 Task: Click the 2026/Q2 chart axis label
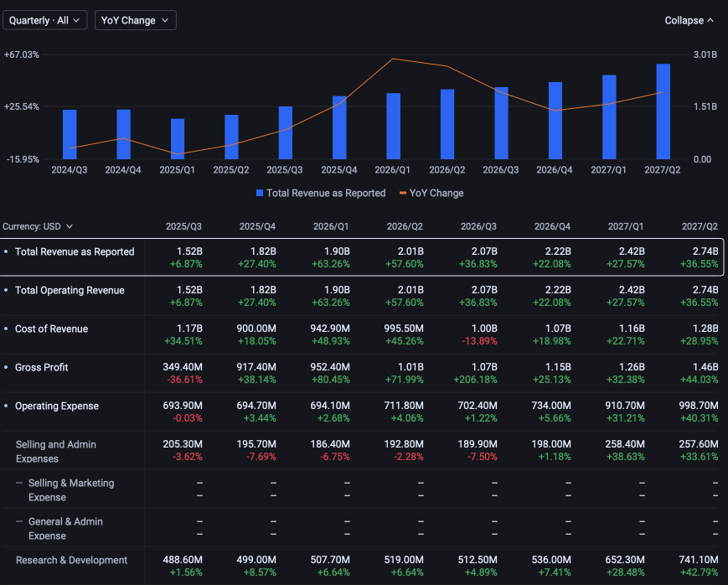pyautogui.click(x=447, y=170)
